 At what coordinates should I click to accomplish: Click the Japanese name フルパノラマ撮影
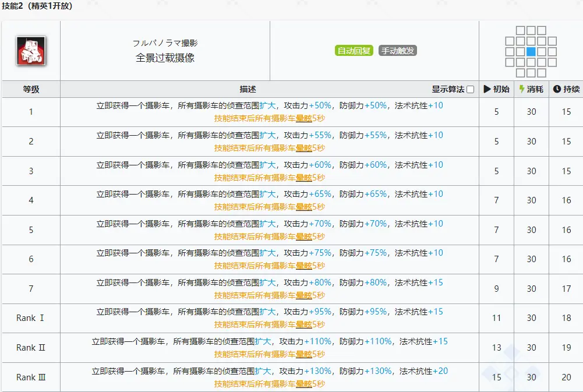(x=165, y=43)
